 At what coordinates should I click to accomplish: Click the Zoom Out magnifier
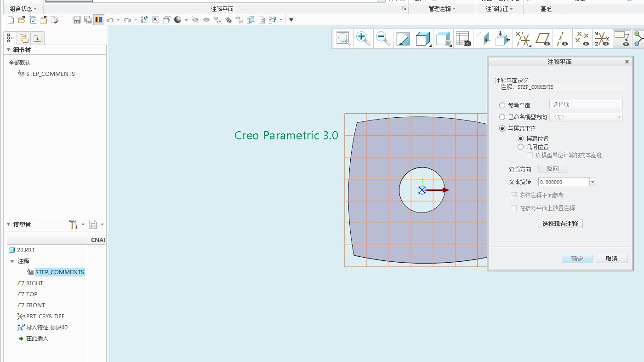383,39
